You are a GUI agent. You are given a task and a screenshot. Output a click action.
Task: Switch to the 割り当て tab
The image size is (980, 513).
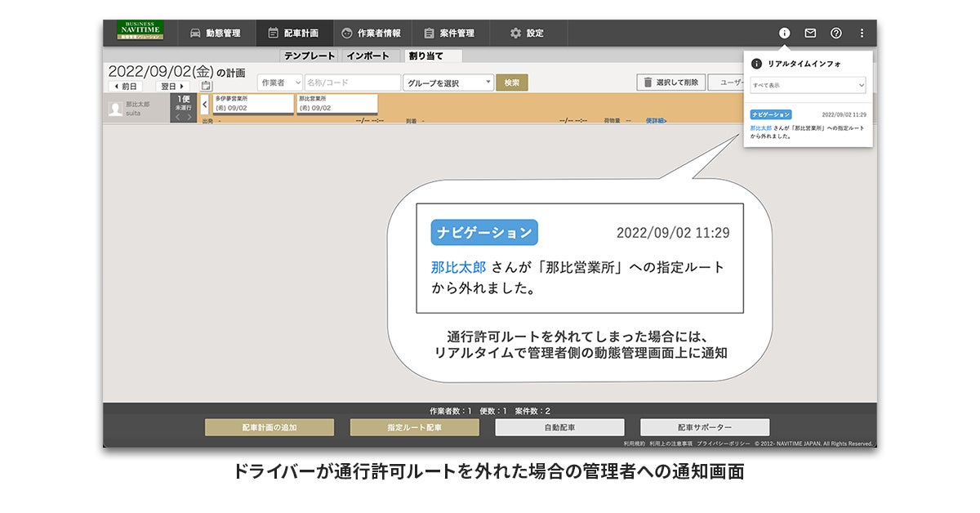[433, 56]
